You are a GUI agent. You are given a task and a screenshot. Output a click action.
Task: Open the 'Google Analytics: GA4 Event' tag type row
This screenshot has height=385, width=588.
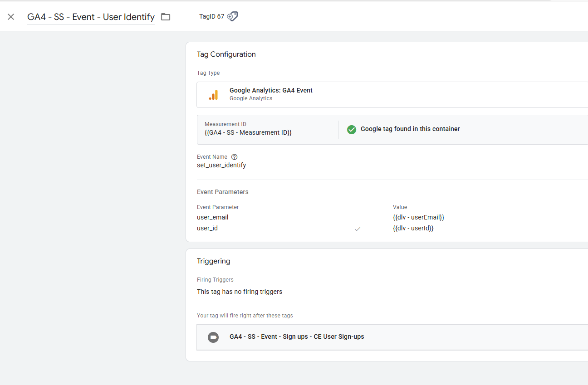(x=271, y=94)
